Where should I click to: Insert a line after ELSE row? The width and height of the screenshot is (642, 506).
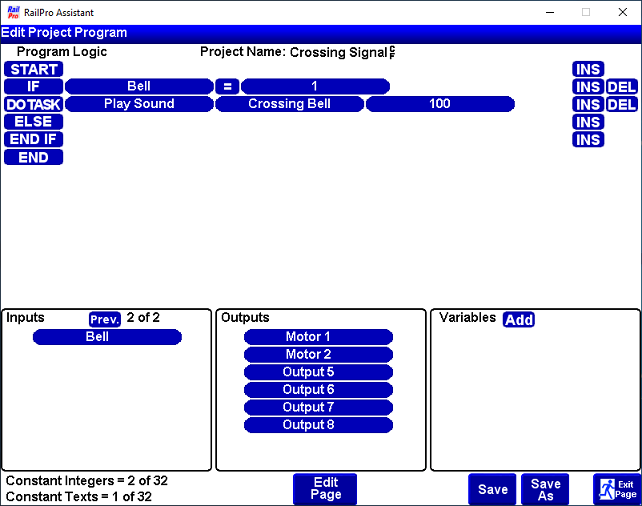[587, 122]
